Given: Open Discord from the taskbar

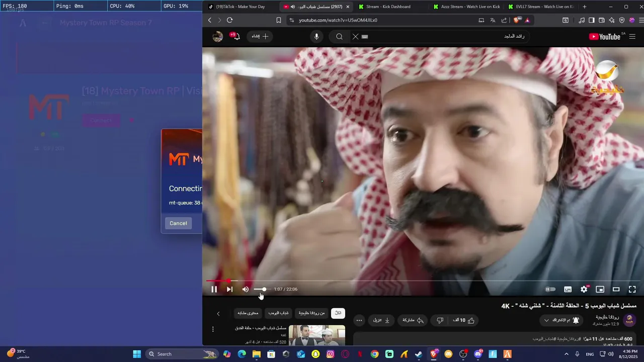Looking at the screenshot, I should coord(478,354).
